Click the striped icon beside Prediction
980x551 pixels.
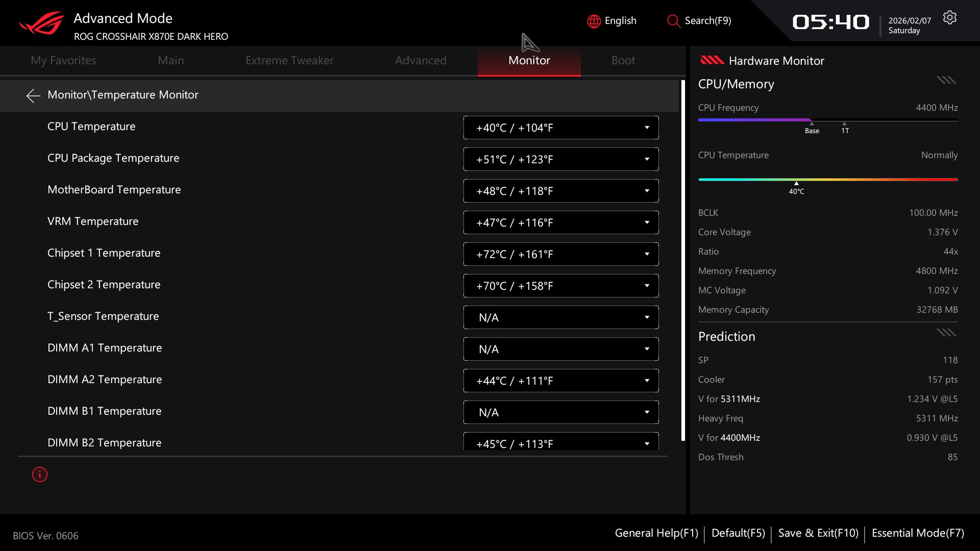946,333
